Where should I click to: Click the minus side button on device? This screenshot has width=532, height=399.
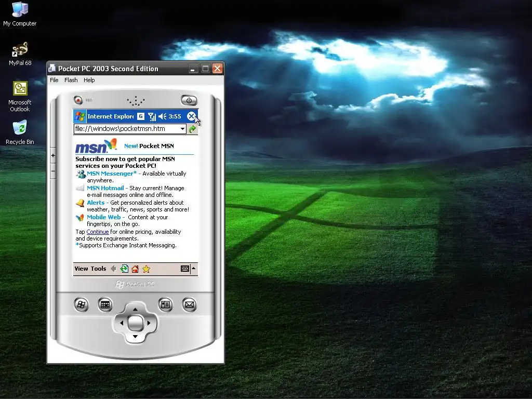tap(53, 171)
